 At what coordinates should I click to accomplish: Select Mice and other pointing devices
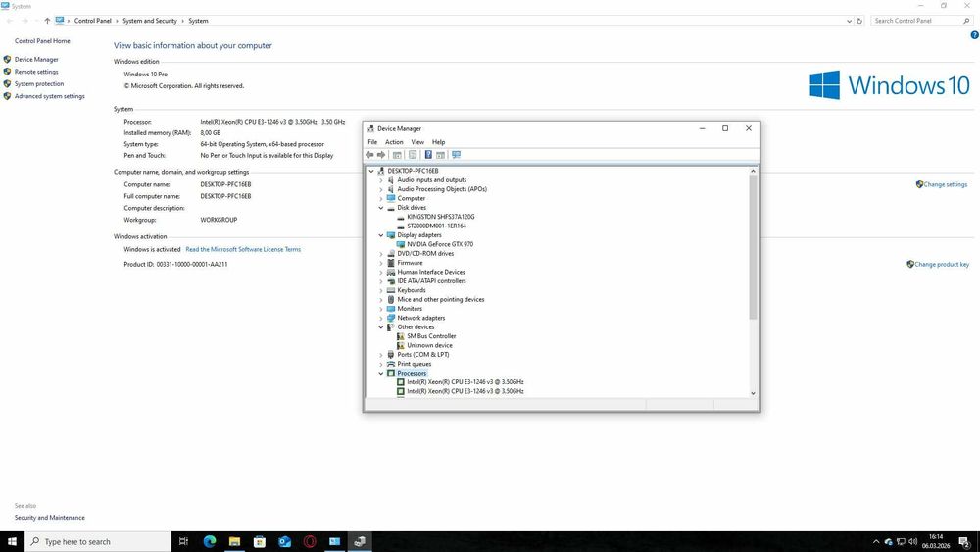click(x=441, y=299)
